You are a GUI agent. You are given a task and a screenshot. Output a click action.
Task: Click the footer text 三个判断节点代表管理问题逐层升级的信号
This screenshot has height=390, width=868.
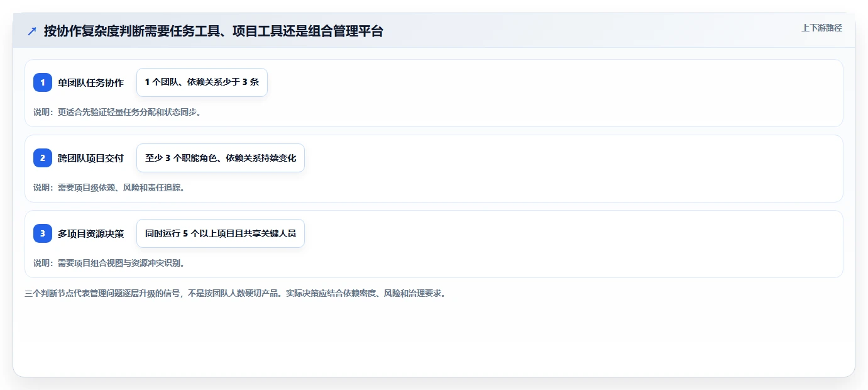click(235, 293)
